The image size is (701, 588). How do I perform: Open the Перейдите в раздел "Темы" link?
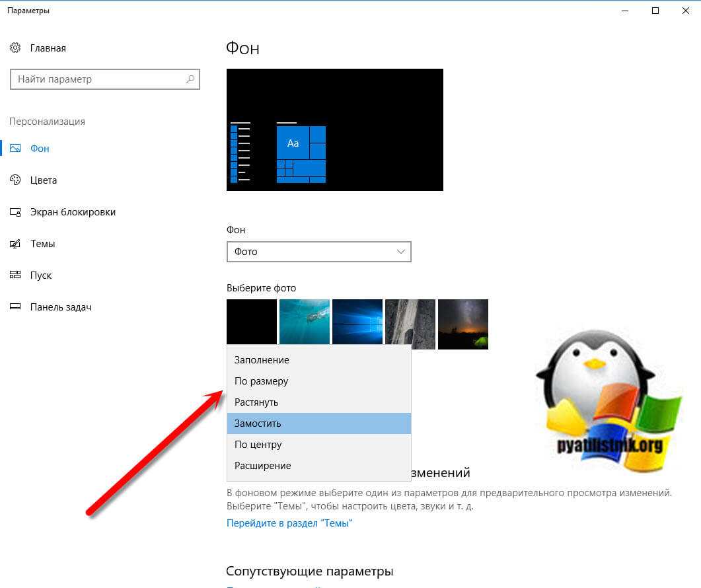tap(289, 523)
